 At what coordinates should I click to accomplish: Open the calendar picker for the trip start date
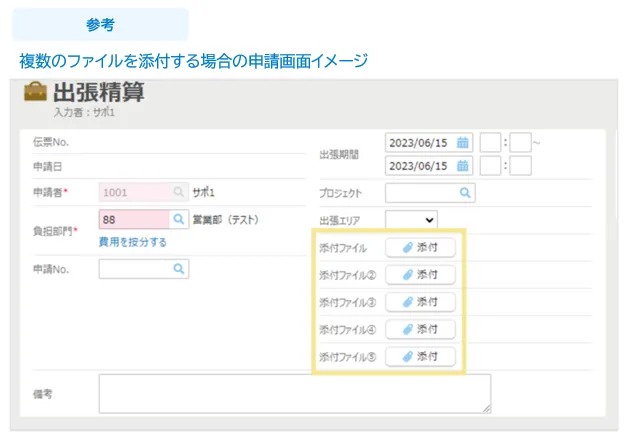pos(463,143)
